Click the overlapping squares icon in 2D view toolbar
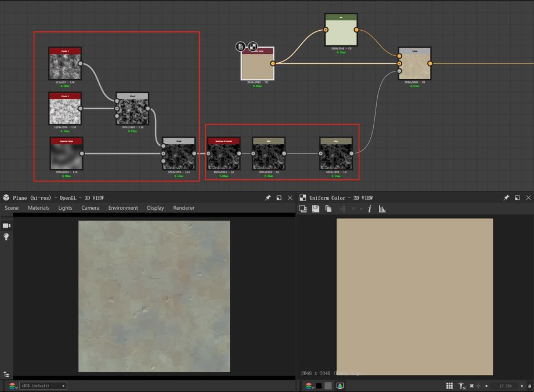The width and height of the screenshot is (534, 392). 303,208
